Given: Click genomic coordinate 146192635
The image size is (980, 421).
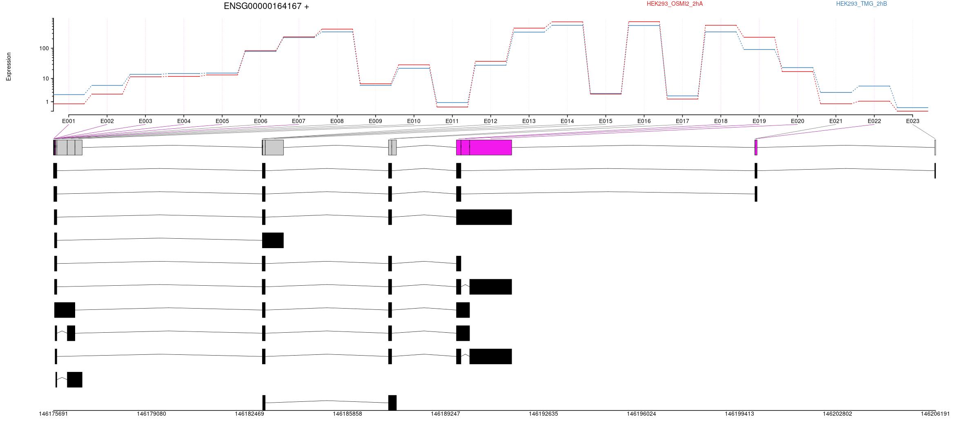Looking at the screenshot, I should click(543, 414).
